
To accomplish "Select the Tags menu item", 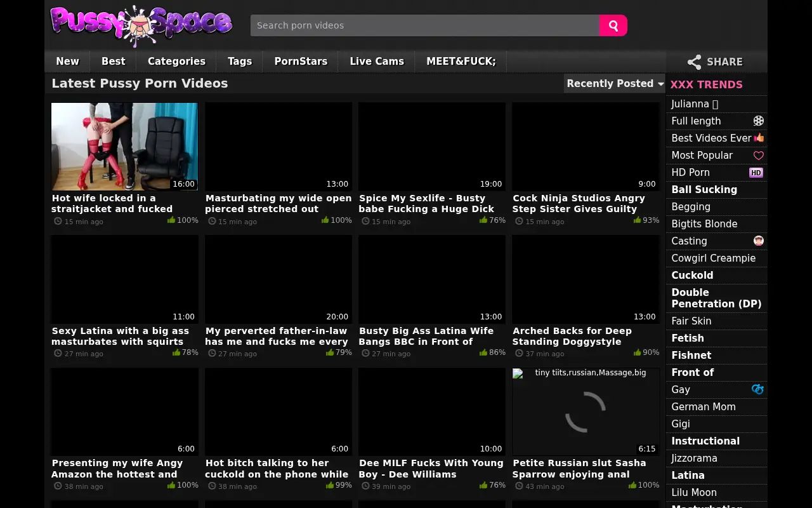I will point(240,62).
